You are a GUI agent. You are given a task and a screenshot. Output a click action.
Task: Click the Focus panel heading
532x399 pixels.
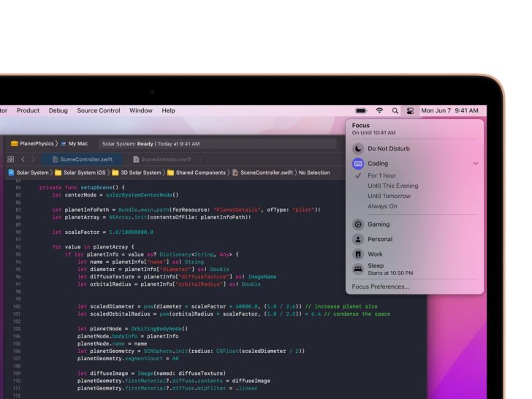coord(361,126)
